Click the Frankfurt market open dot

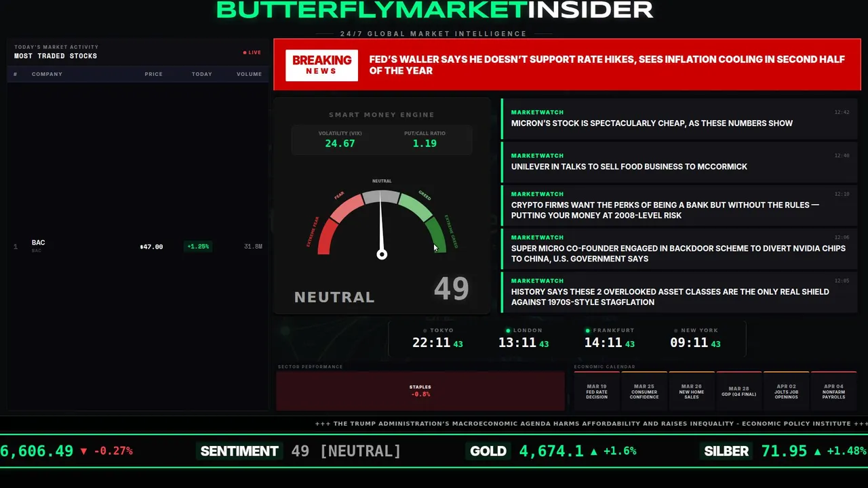click(588, 331)
